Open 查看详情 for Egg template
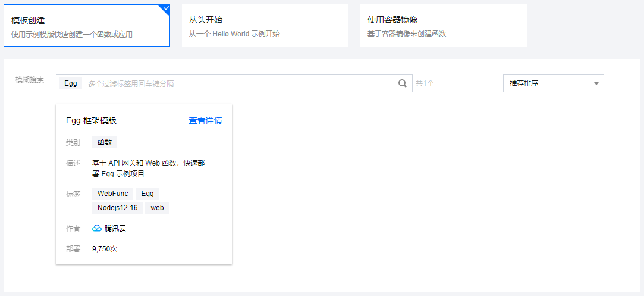Screen dimensions: 644x296 (205, 120)
